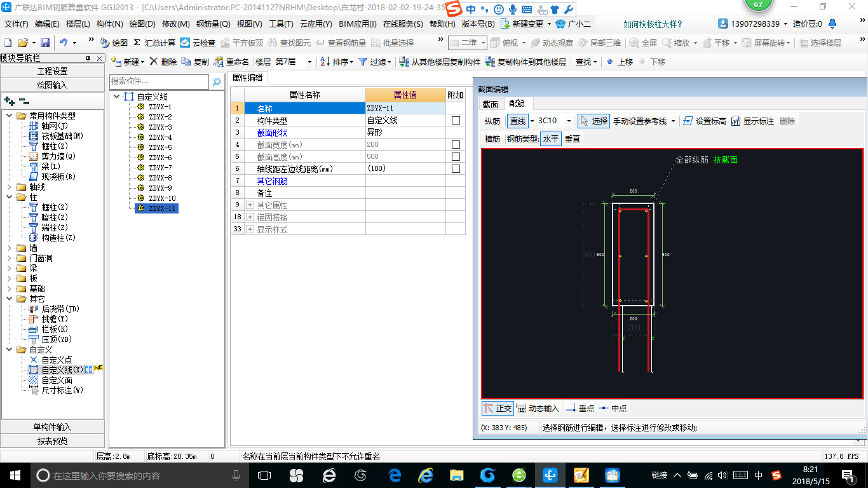Screen dimensions: 868x488
Task: Click 删除 in component toolbar
Action: pyautogui.click(x=163, y=62)
